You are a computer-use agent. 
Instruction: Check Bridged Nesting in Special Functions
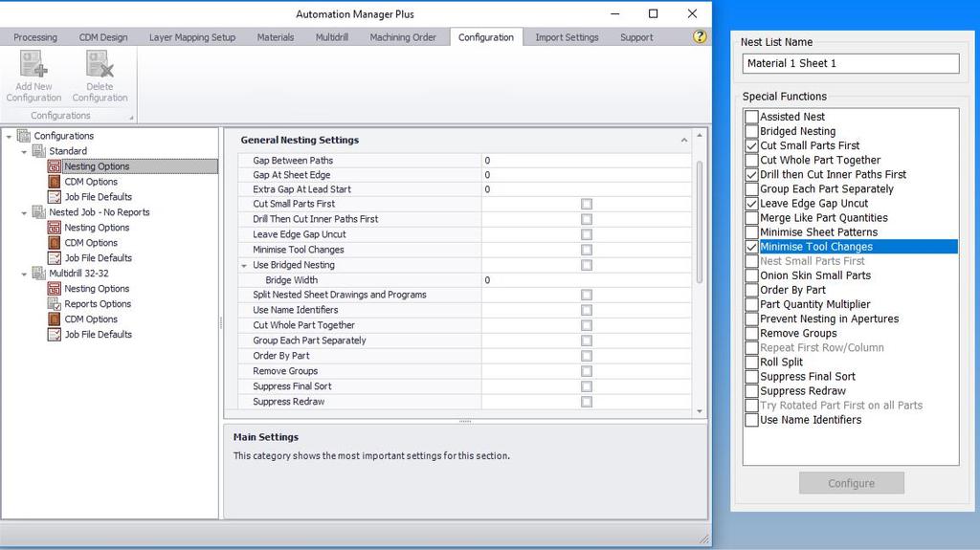click(752, 131)
